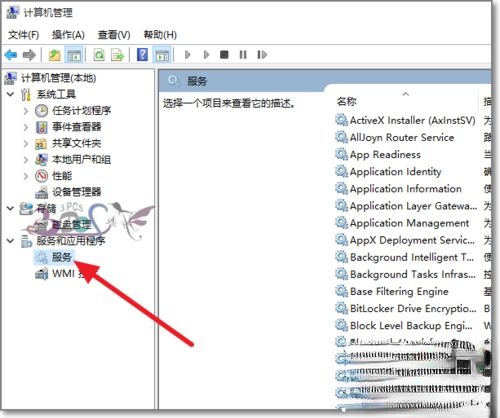Click the icon beside 共享文件夹
Image resolution: width=500 pixels, height=418 pixels.
pyautogui.click(x=41, y=144)
